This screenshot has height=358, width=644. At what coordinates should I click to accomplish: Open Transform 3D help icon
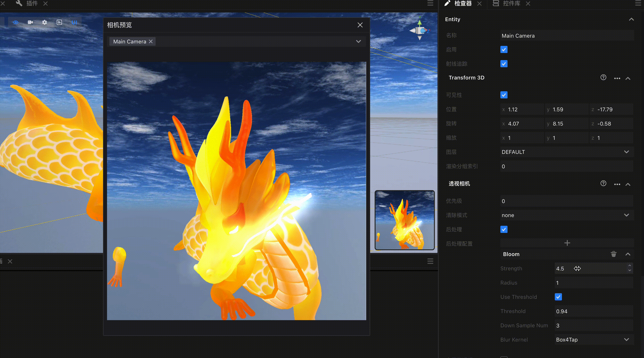pyautogui.click(x=603, y=77)
